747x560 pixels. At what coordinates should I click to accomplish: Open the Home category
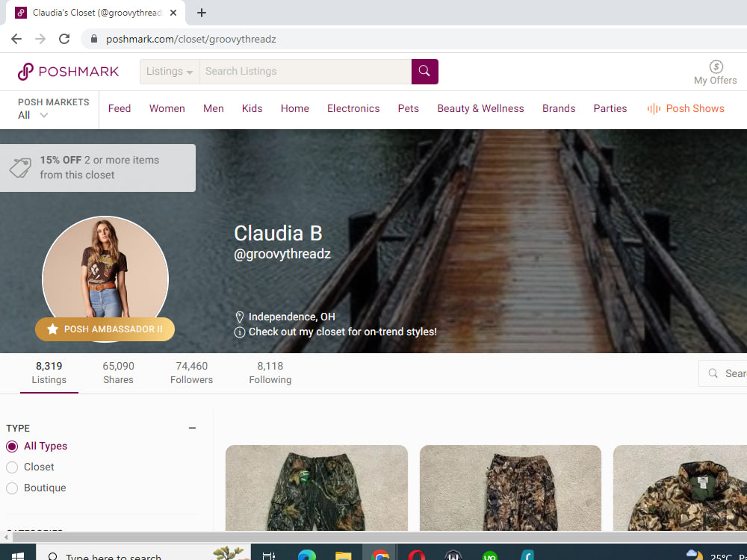click(295, 108)
